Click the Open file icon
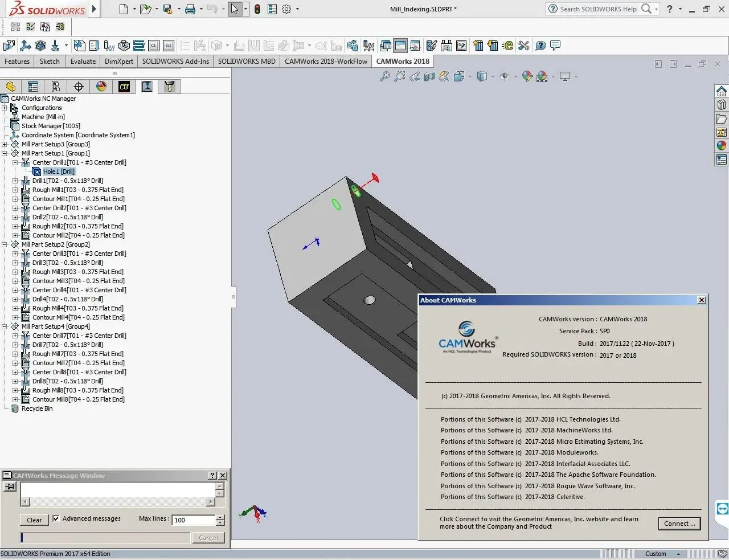729x560 pixels. click(x=146, y=9)
